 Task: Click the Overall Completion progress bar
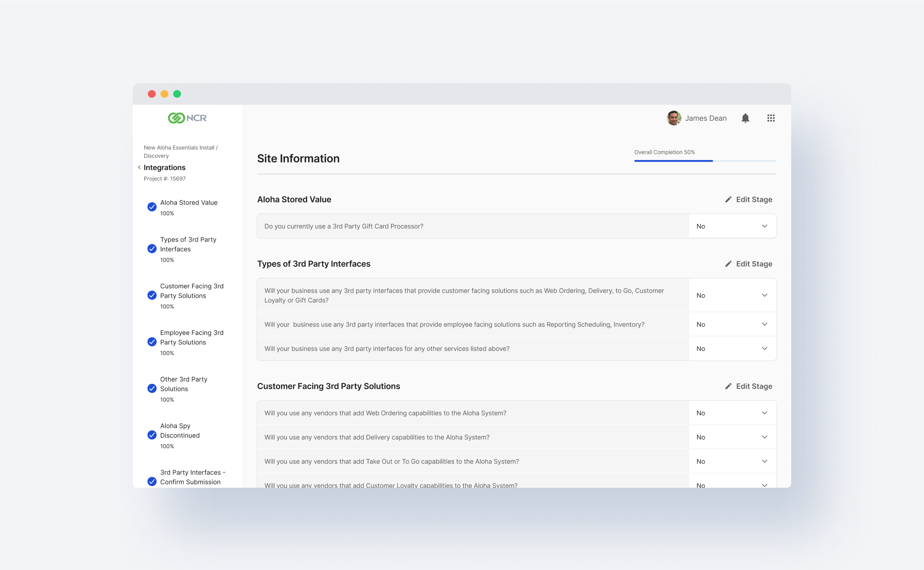point(705,161)
